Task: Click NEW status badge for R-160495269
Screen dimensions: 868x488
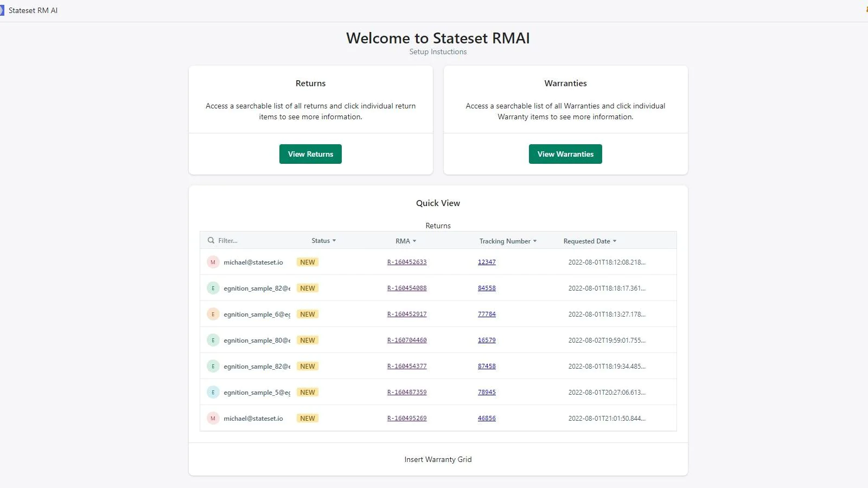Action: pos(308,418)
